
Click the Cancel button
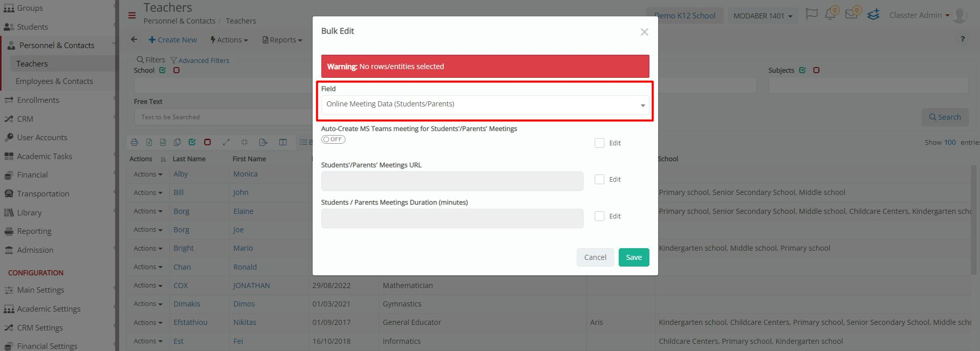click(595, 257)
